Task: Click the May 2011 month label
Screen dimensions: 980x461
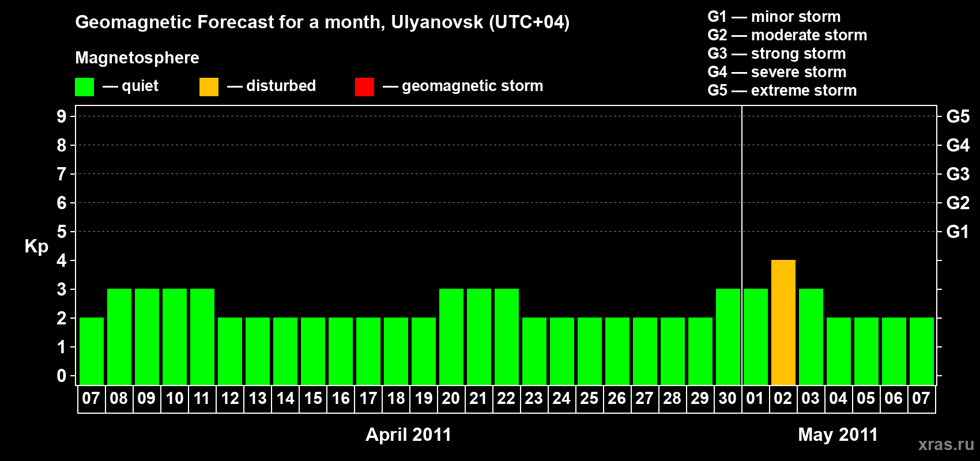Action: point(838,434)
